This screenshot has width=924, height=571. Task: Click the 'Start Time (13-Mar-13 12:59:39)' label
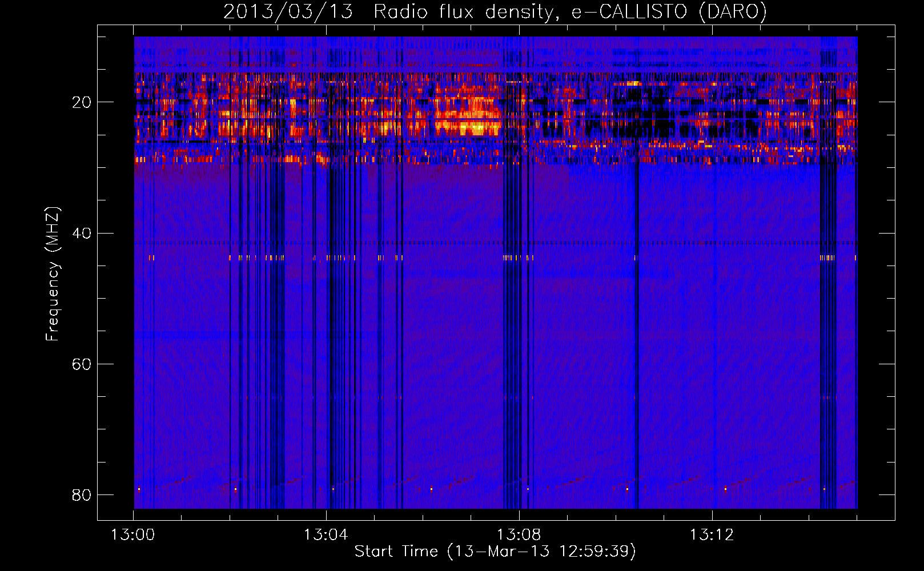[495, 551]
